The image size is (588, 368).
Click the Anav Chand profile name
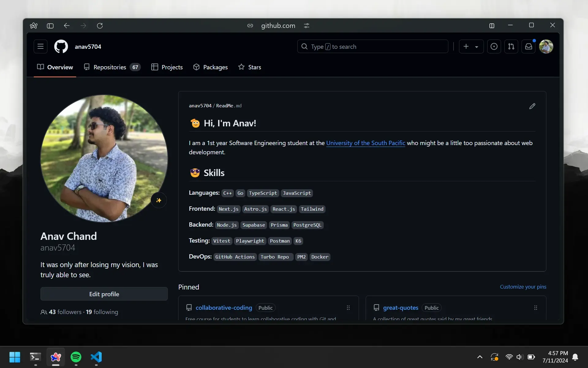pos(69,236)
